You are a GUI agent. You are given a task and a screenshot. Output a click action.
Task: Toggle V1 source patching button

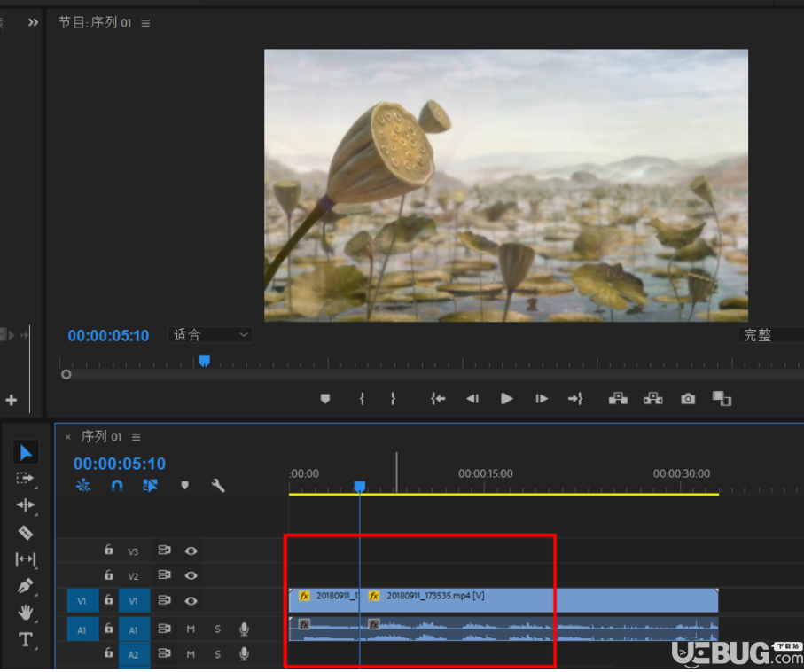click(82, 601)
